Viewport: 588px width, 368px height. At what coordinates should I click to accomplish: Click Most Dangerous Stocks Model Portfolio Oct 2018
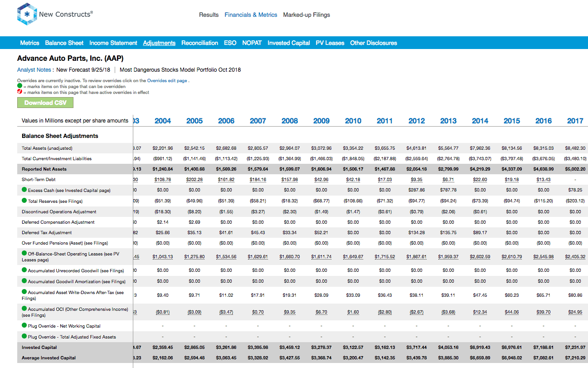(180, 70)
